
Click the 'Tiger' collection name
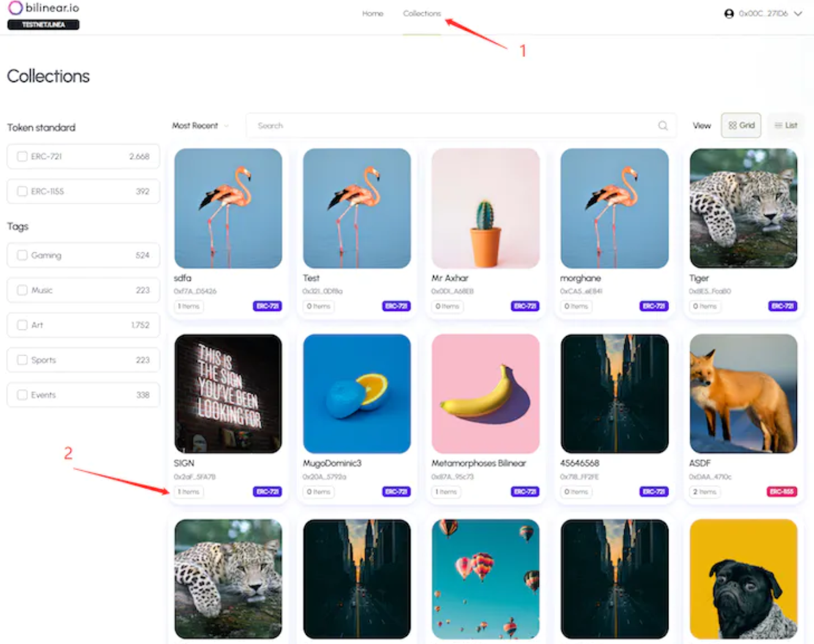click(x=699, y=278)
